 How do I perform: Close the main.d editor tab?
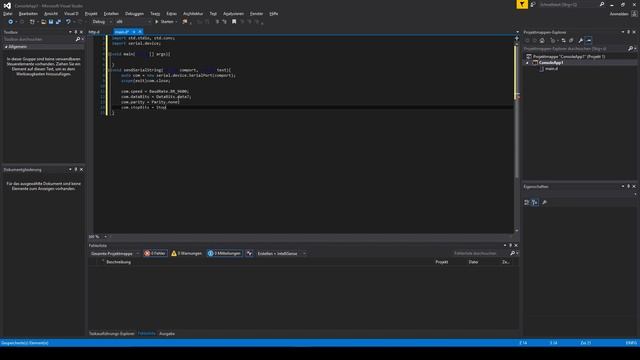(x=140, y=32)
